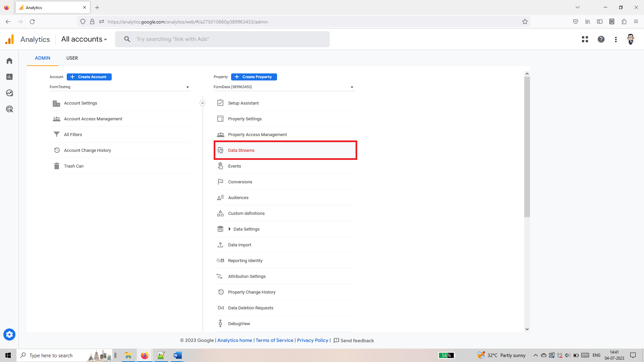Open the Explore icon in the sidebar
The image size is (644, 362).
pos(9,93)
